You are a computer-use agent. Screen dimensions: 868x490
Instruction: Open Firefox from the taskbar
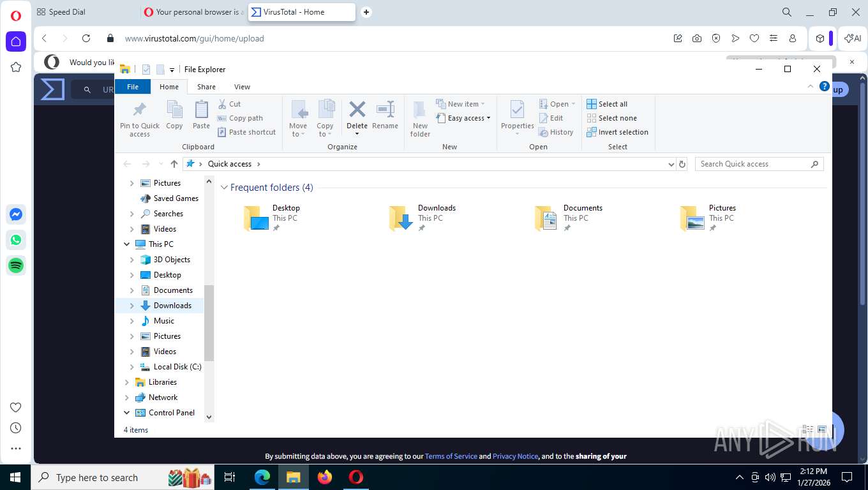(325, 477)
